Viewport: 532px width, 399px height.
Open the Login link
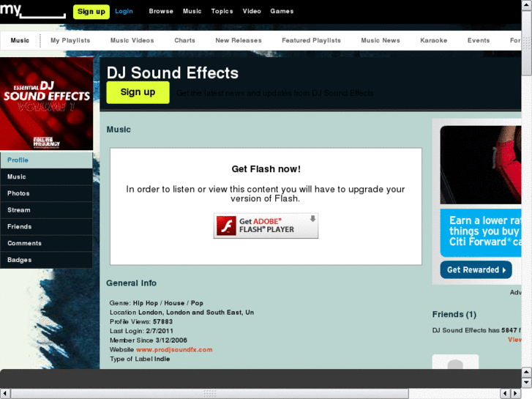124,11
